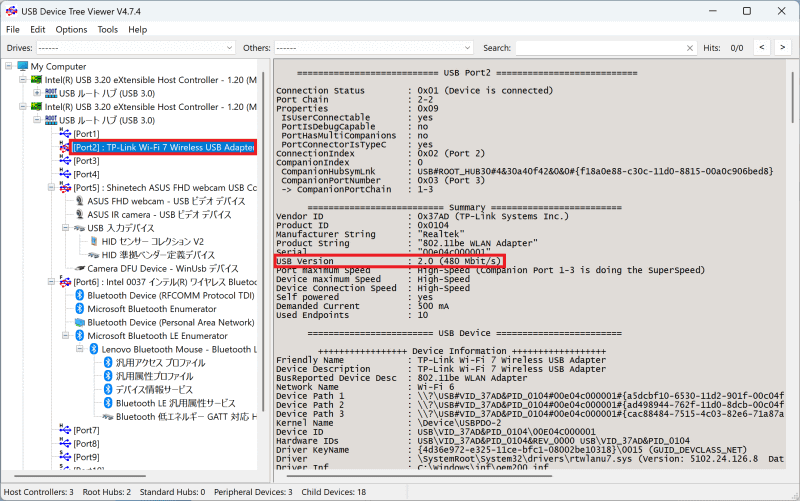Viewport: 800px width, 501px height.
Task: Click the [Port4] USB icon
Action: 65,174
